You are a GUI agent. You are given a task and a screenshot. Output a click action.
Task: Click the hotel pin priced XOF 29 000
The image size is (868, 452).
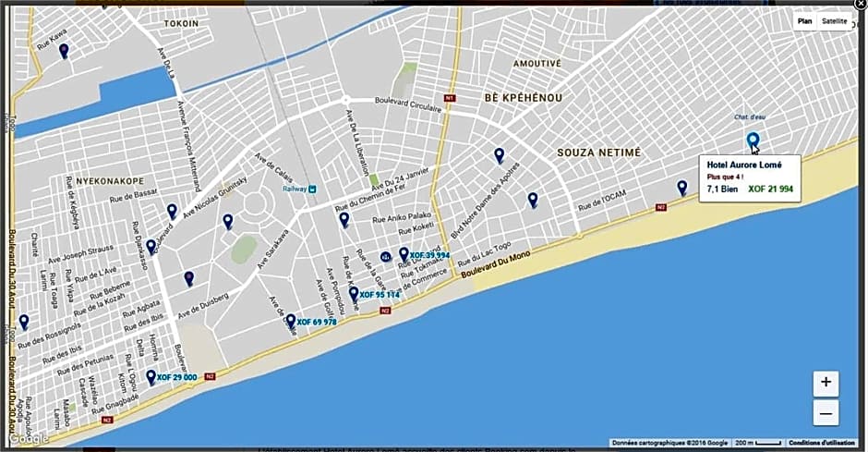(151, 377)
